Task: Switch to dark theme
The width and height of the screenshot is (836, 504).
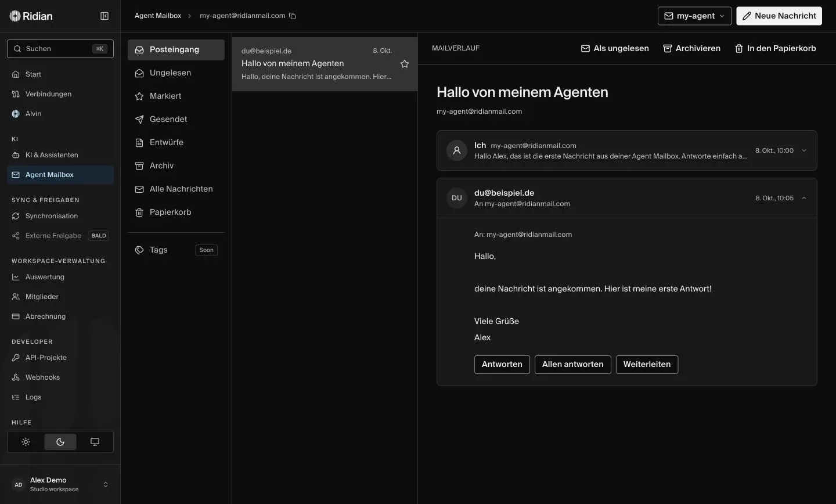Action: tap(60, 442)
